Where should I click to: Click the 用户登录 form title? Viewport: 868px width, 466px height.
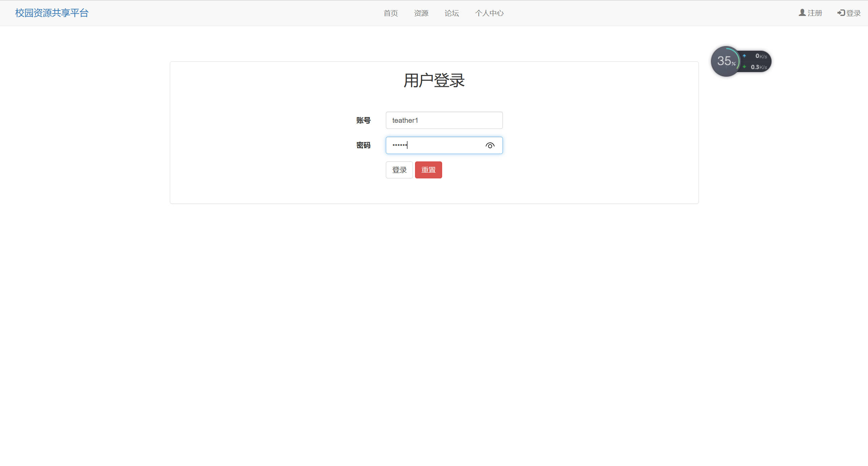(434, 81)
